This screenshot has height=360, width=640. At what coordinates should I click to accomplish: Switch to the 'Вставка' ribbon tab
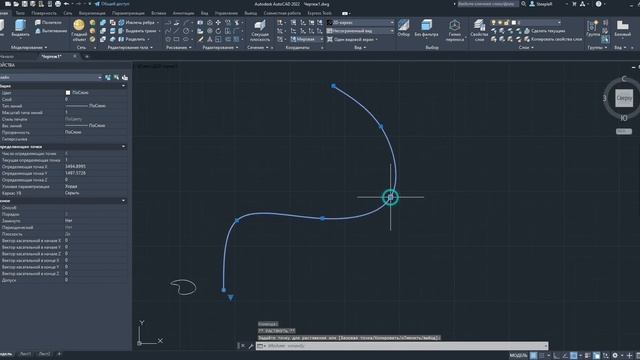coord(158,13)
